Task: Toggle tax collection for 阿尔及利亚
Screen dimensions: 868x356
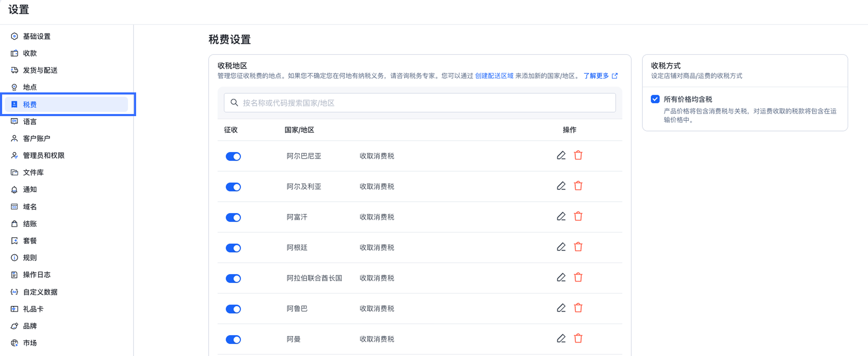Action: pos(233,187)
